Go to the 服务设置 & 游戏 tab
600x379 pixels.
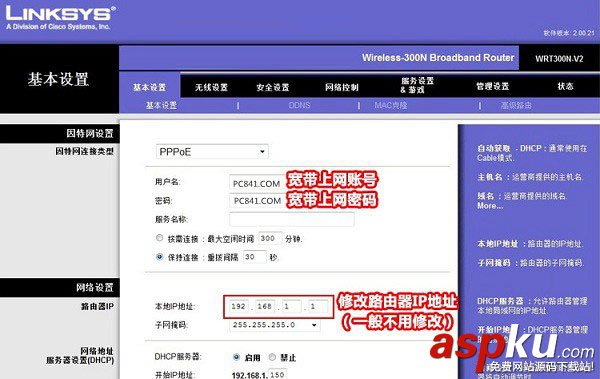[417, 85]
